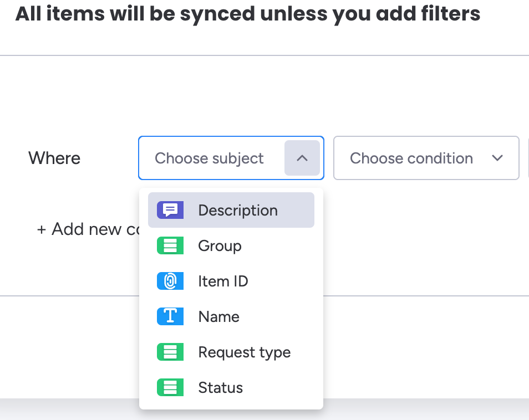Screen dimensions: 529x420
Task: Click the Choose subject dropdown field
Action: pos(210,158)
